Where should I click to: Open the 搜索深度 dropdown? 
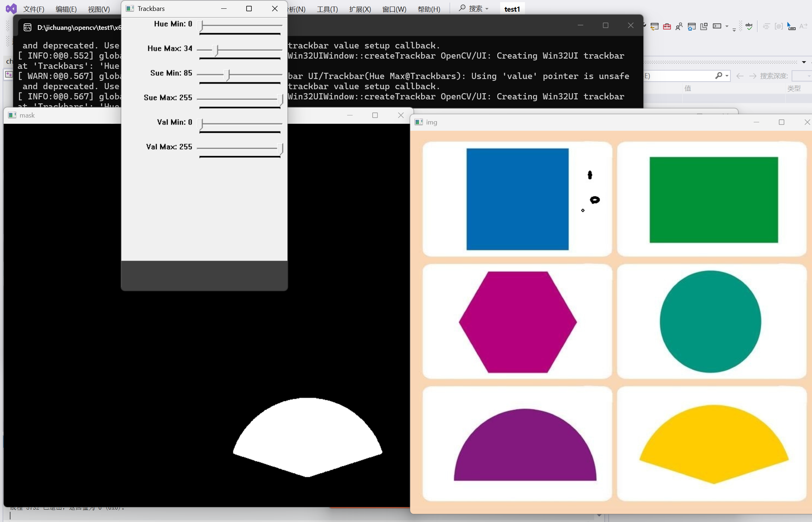click(x=803, y=76)
